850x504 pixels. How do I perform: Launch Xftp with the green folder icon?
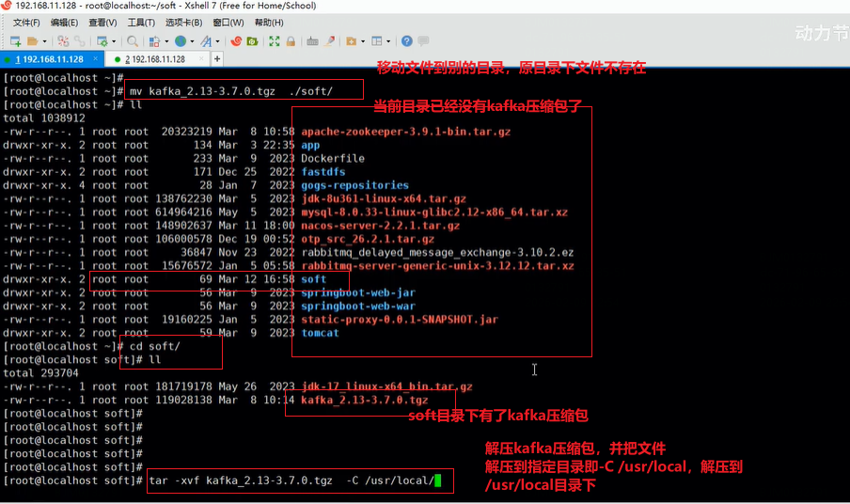click(252, 41)
